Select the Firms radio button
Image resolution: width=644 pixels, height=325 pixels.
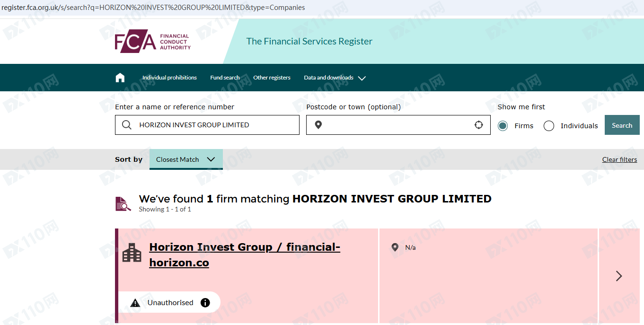[503, 126]
